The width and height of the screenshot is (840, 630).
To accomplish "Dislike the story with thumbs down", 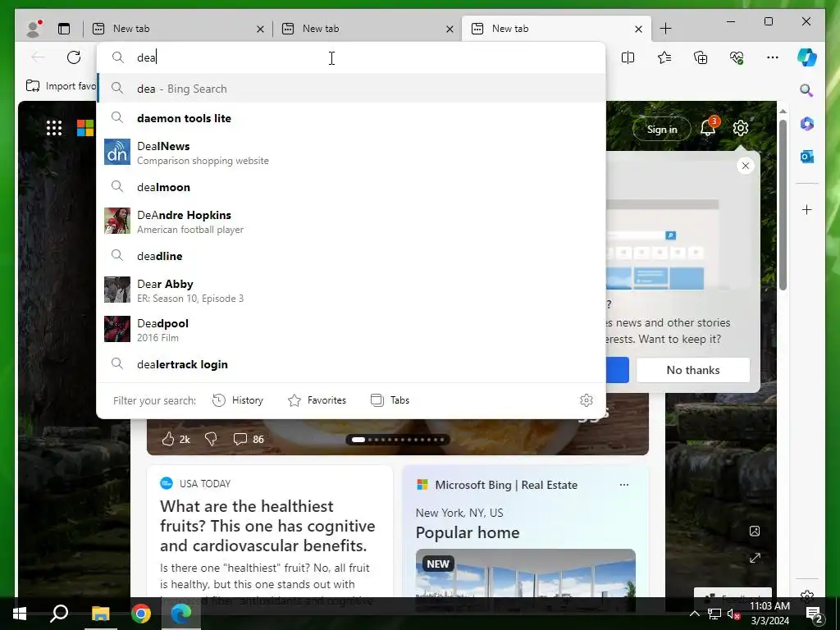I will click(211, 440).
